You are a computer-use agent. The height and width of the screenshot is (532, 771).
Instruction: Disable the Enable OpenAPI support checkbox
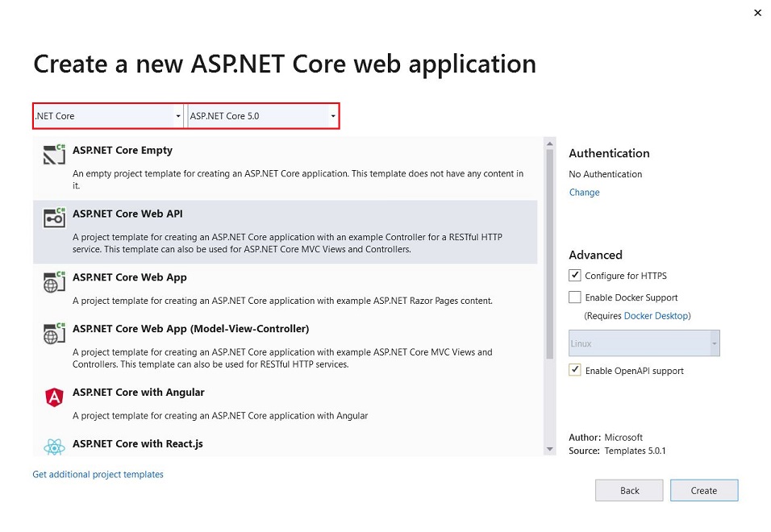pos(575,371)
